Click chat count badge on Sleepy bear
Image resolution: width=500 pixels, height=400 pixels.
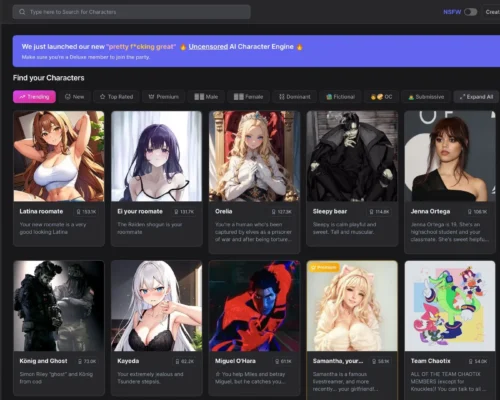(380, 212)
